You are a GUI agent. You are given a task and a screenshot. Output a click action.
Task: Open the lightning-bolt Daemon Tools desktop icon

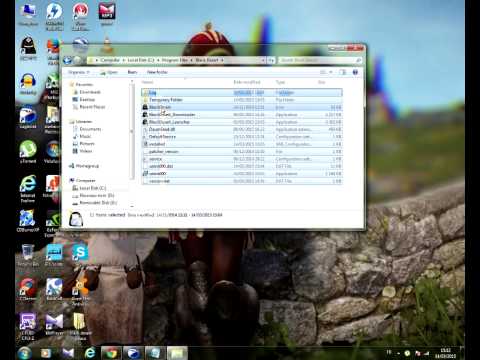pyautogui.click(x=54, y=16)
